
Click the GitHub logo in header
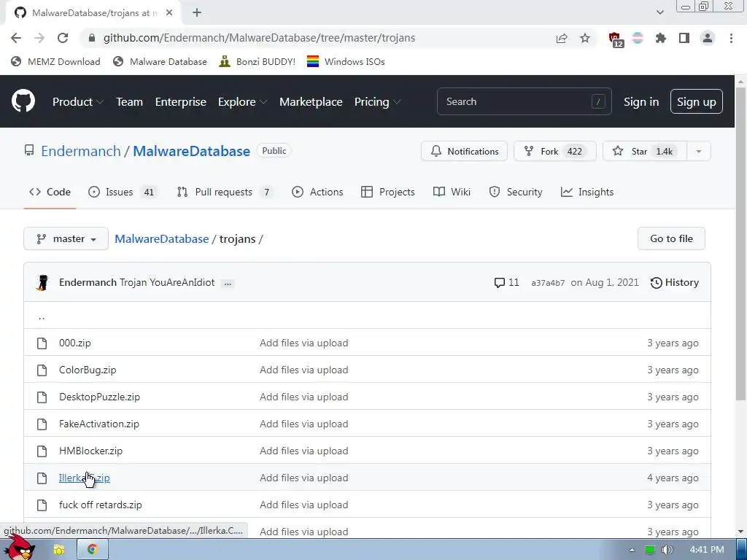pos(23,101)
